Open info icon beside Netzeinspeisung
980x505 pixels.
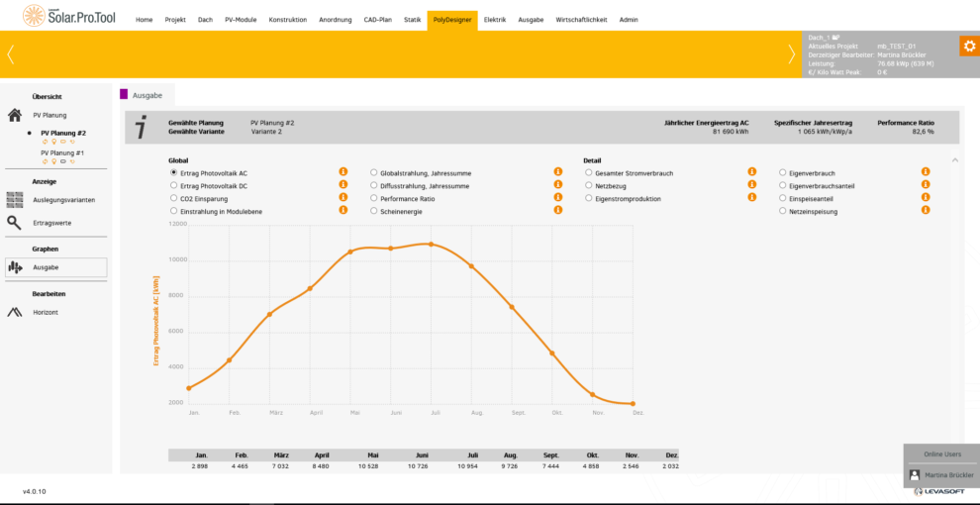click(926, 211)
